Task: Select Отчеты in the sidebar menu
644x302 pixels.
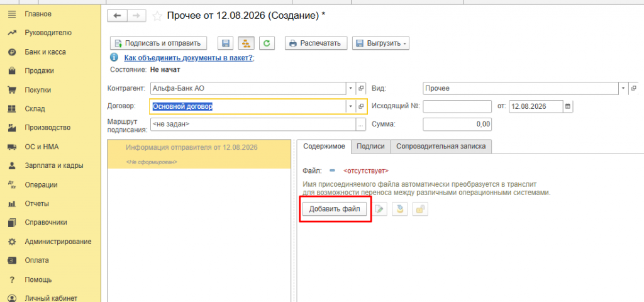Action: coord(37,204)
